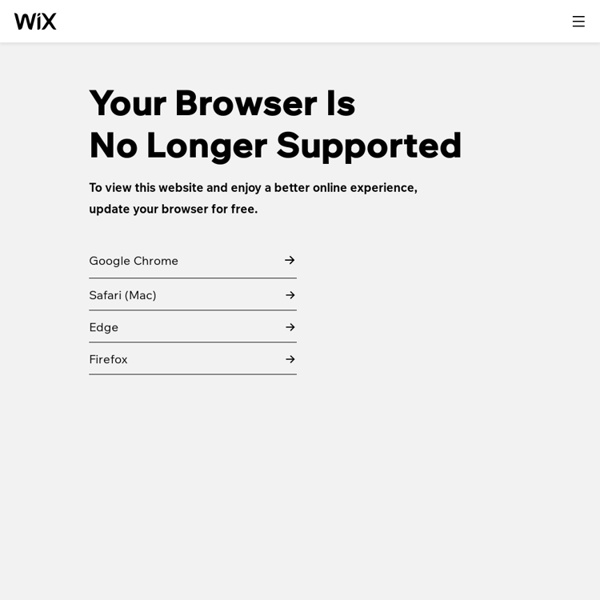The image size is (600, 600).
Task: Click the arrow icon beside Edge
Action: (290, 327)
